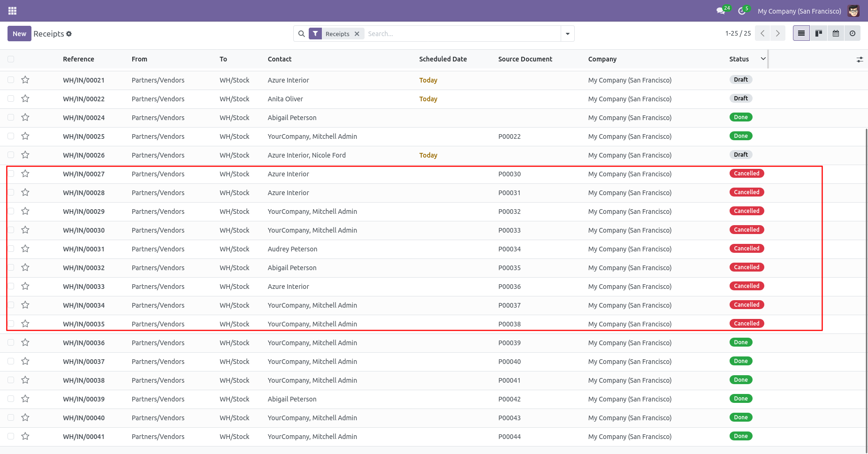Viewport: 868px width, 454px height.
Task: Switch to calendar view
Action: (x=836, y=33)
